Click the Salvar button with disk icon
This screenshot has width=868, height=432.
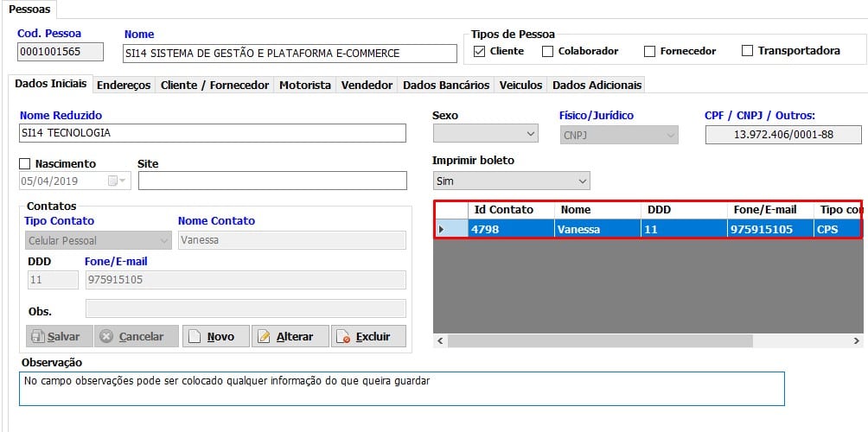[60, 336]
